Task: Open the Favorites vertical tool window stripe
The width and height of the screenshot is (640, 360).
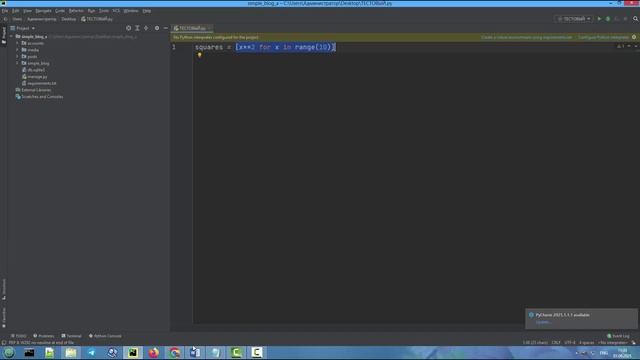Action: coord(4,318)
